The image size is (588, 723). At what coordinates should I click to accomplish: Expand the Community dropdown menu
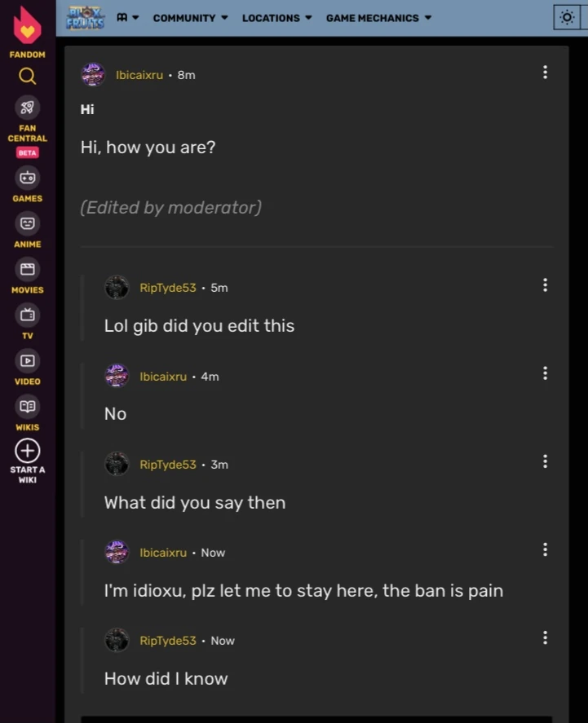click(x=190, y=18)
